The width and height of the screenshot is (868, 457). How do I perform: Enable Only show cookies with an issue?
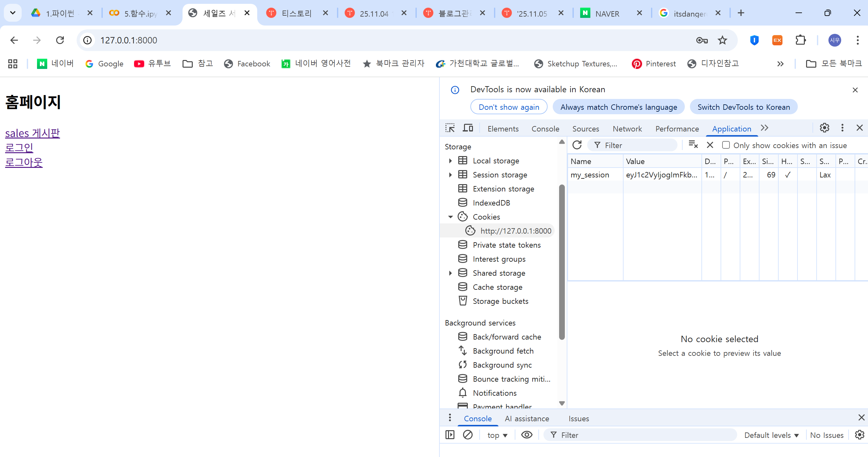pos(726,145)
